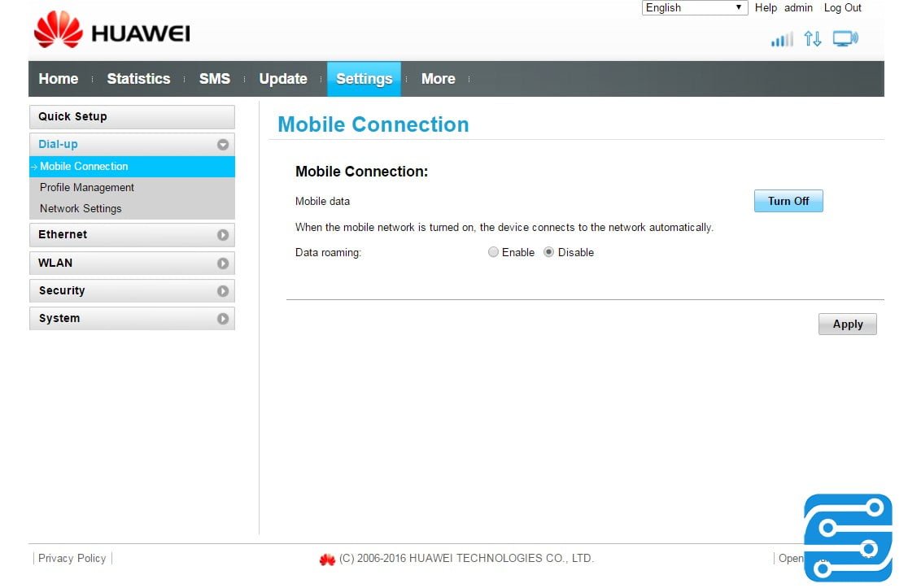The image size is (908, 588).
Task: Open Profile Management in sidebar
Action: pyautogui.click(x=87, y=188)
